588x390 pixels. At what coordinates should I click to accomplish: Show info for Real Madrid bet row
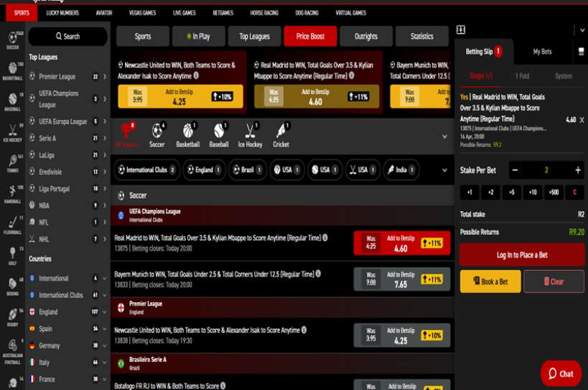click(325, 237)
